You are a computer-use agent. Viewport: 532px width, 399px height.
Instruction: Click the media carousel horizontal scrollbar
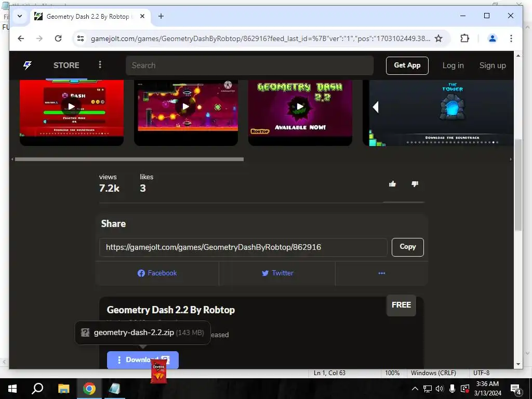click(x=129, y=159)
